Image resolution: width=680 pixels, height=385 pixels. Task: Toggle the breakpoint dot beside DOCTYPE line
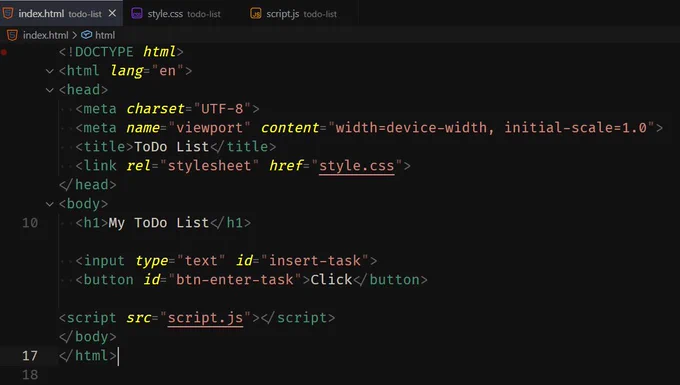coord(4,52)
